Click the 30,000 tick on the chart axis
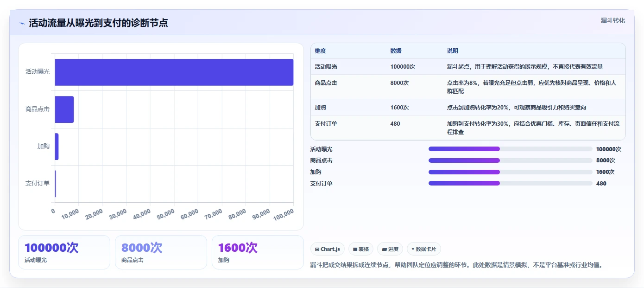The width and height of the screenshot is (644, 288). 118,214
